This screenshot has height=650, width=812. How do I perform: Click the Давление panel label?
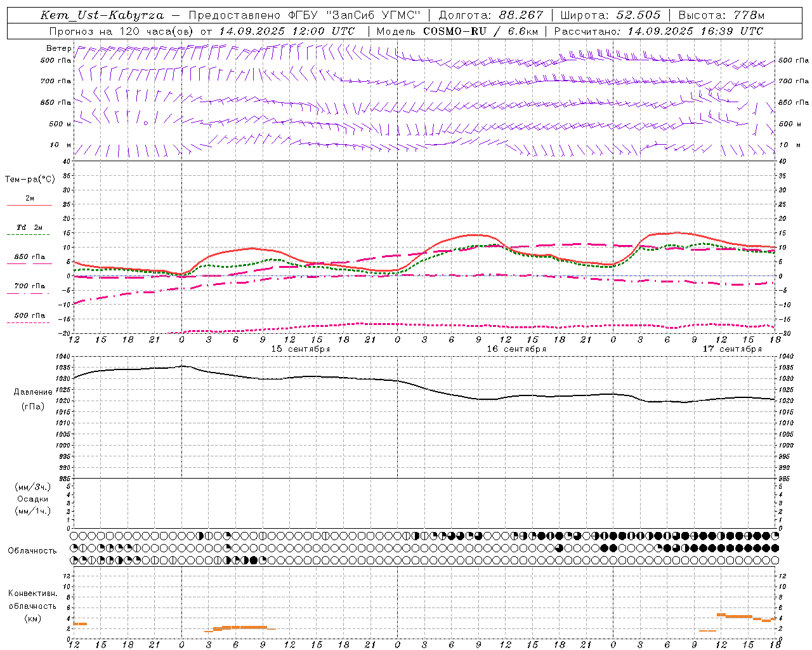click(x=33, y=392)
